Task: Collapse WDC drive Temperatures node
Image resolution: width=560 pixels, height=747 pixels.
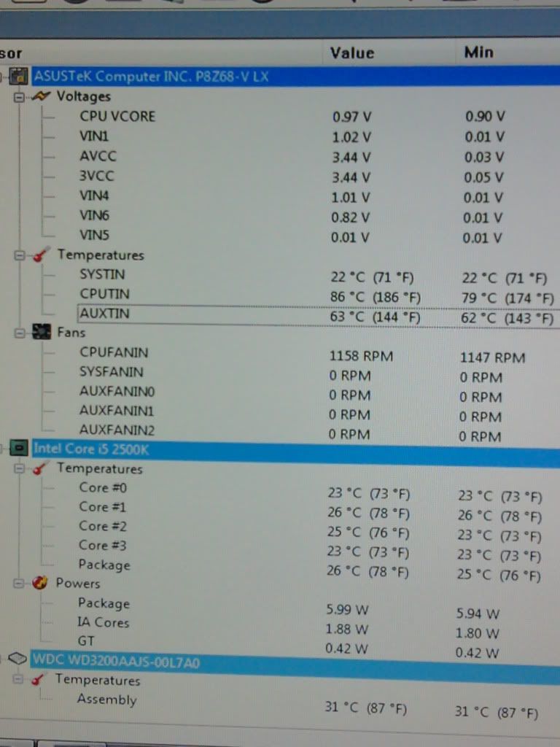Action: pyautogui.click(x=17, y=678)
